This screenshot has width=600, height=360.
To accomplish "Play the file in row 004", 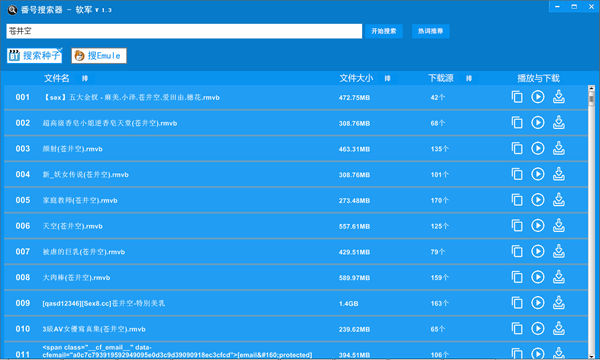I will point(538,174).
